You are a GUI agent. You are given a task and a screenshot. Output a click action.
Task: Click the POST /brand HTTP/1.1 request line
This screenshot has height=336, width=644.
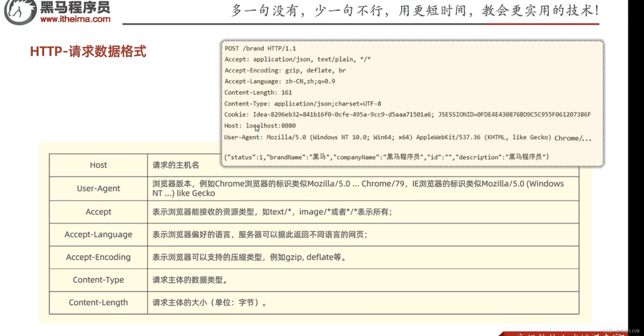pyautogui.click(x=260, y=48)
